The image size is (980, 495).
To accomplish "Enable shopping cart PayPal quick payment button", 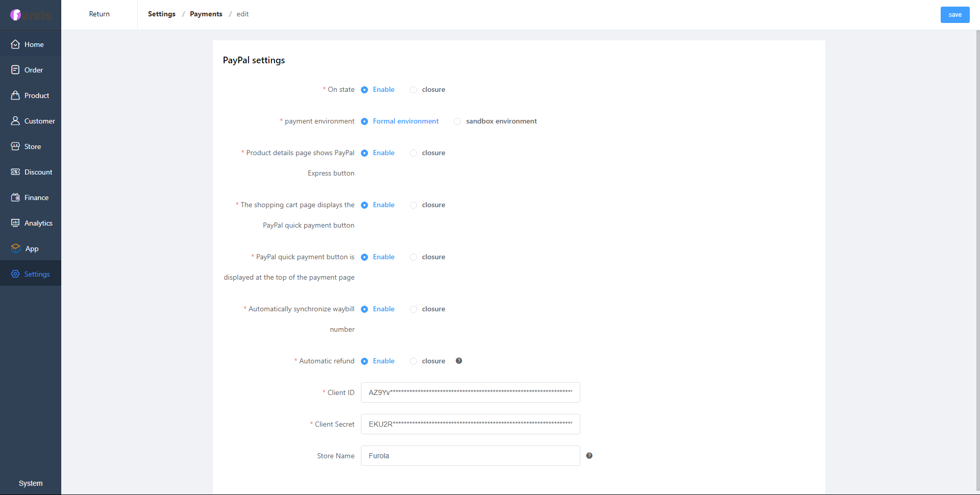I will point(378,205).
